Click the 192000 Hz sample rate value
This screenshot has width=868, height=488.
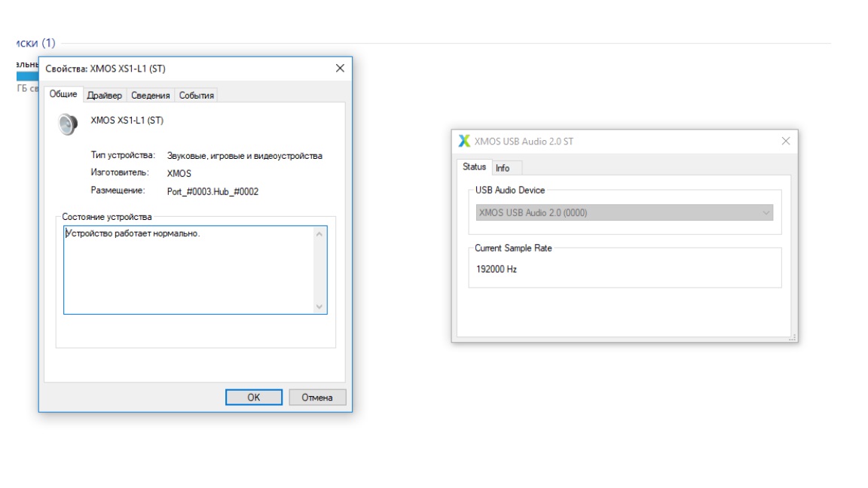[x=497, y=270]
